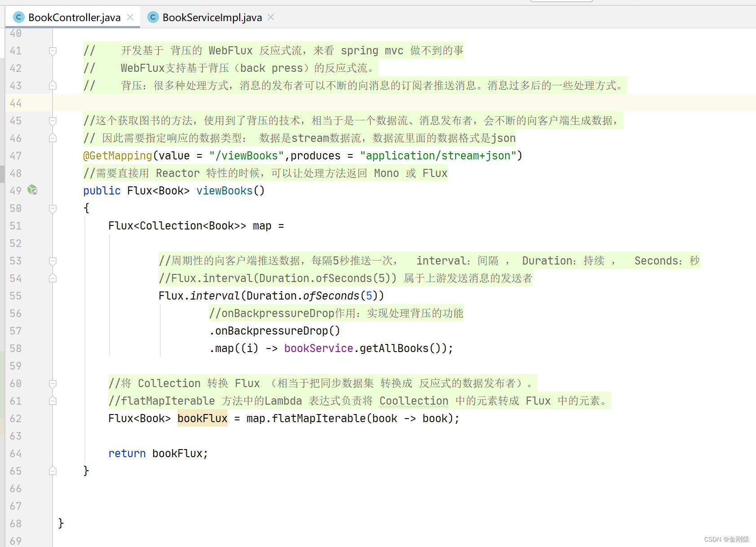Click the viewBooks method name
The image size is (756, 547).
(224, 191)
